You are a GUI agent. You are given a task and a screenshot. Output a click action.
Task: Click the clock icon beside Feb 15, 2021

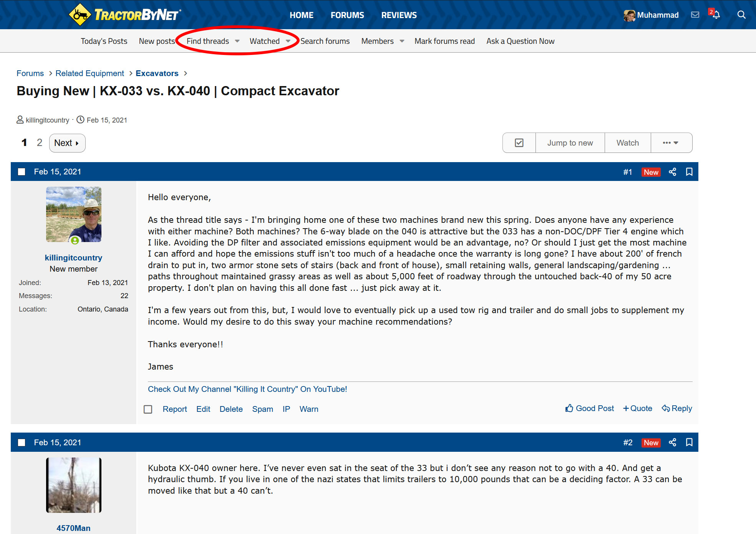[80, 120]
